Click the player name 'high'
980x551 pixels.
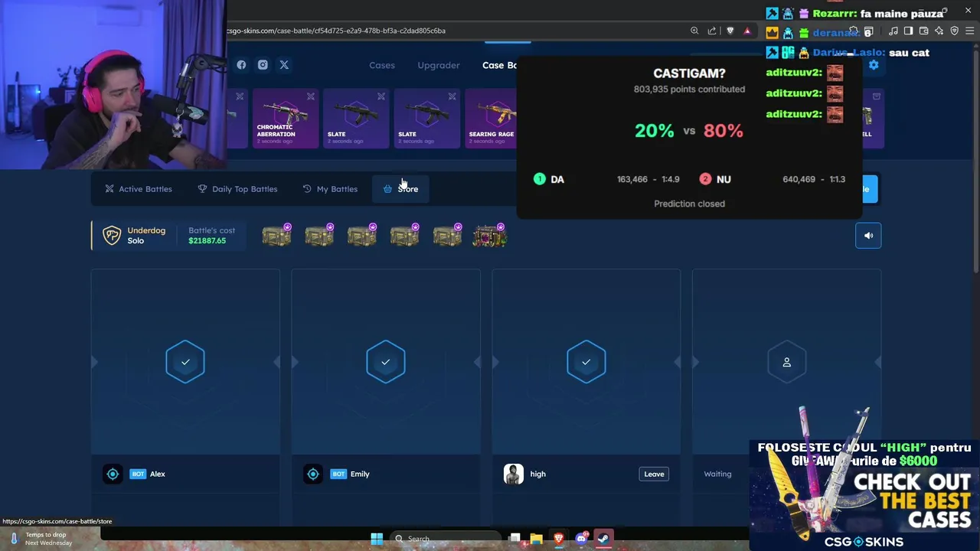point(538,474)
